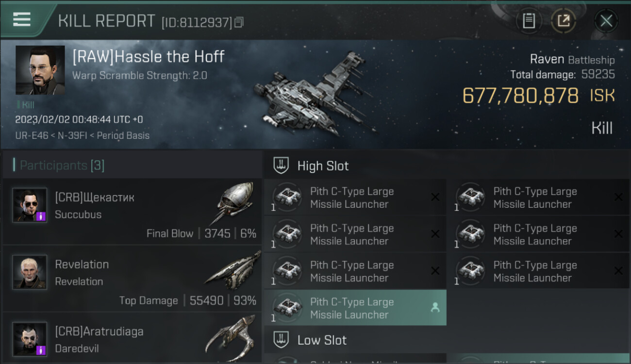Click the victim name [RAW]Hassle the Hoff

click(149, 57)
